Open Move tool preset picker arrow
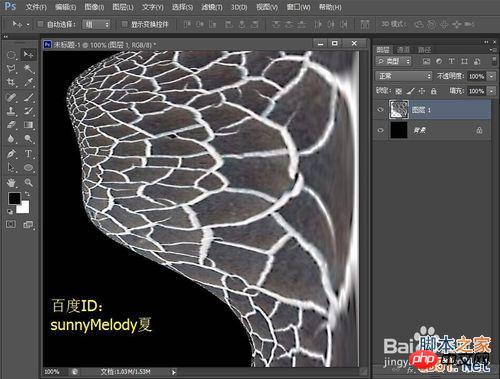 28,24
